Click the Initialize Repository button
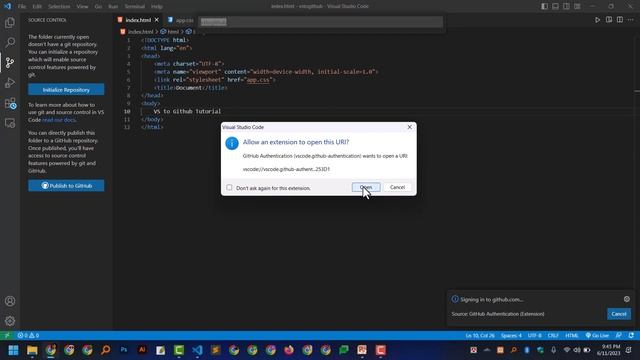This screenshot has height=360, width=640. [66, 89]
